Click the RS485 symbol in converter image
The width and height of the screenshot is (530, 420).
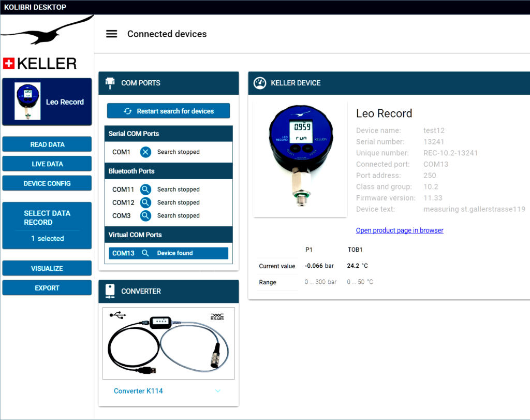click(x=217, y=317)
